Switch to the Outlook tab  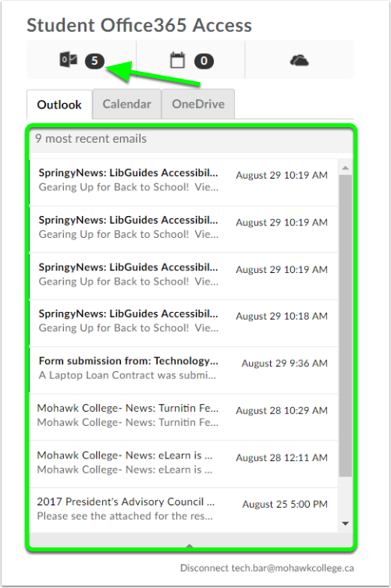pyautogui.click(x=59, y=104)
